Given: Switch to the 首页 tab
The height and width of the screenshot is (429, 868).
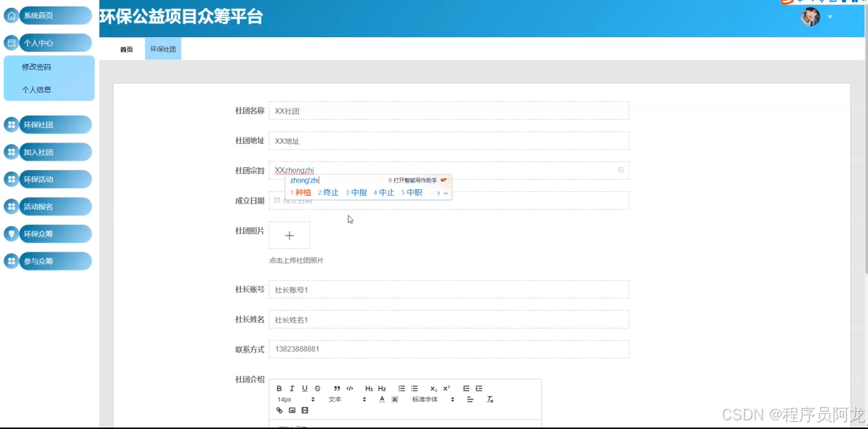Looking at the screenshot, I should (x=127, y=49).
